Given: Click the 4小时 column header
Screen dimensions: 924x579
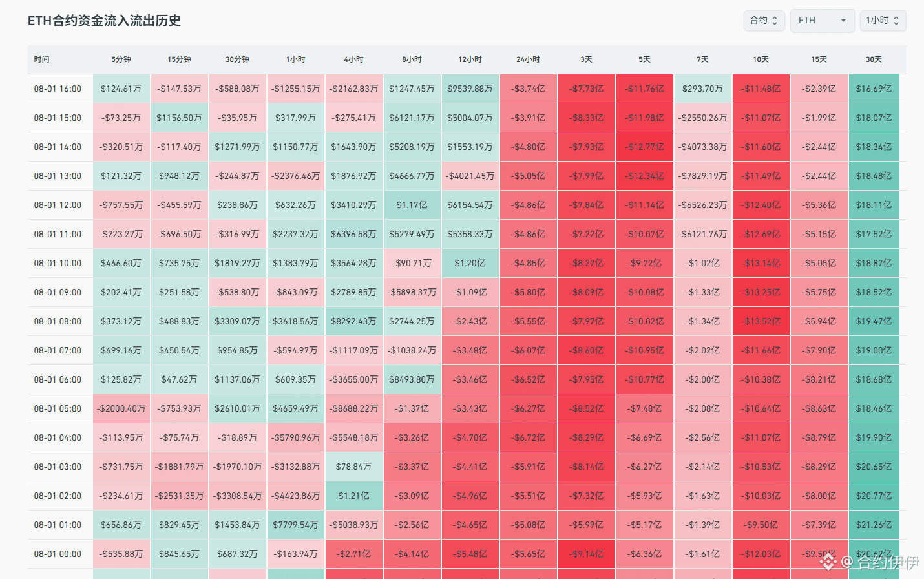Looking at the screenshot, I should point(353,59).
